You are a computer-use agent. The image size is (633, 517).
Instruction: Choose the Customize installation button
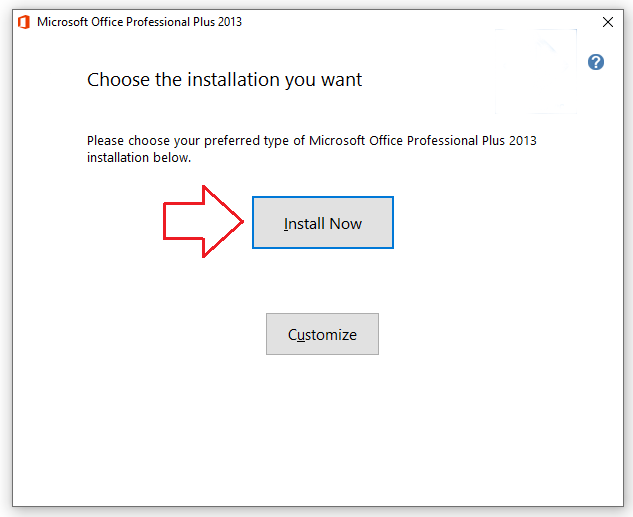point(322,335)
